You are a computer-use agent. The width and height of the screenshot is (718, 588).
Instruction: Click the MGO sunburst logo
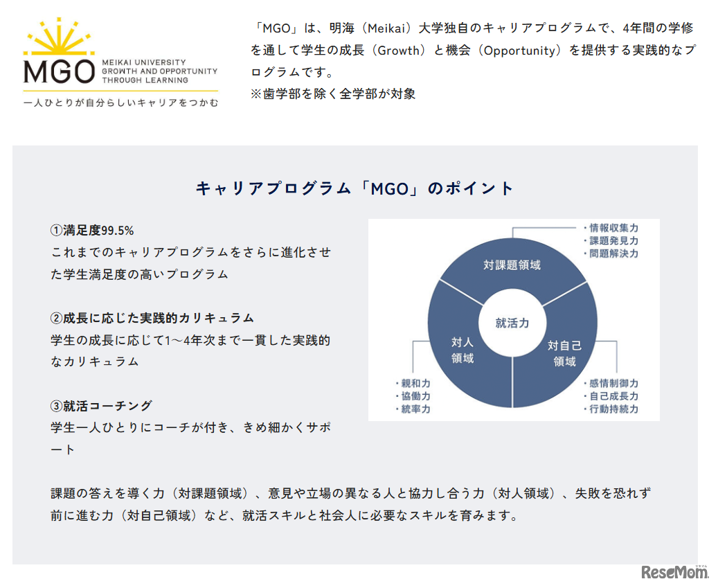(x=59, y=37)
